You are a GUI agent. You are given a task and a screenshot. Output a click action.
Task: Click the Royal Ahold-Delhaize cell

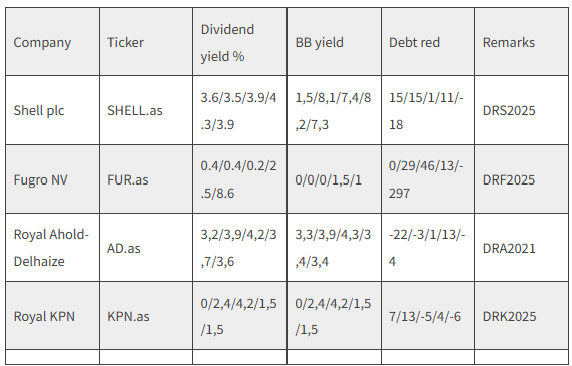(52, 248)
